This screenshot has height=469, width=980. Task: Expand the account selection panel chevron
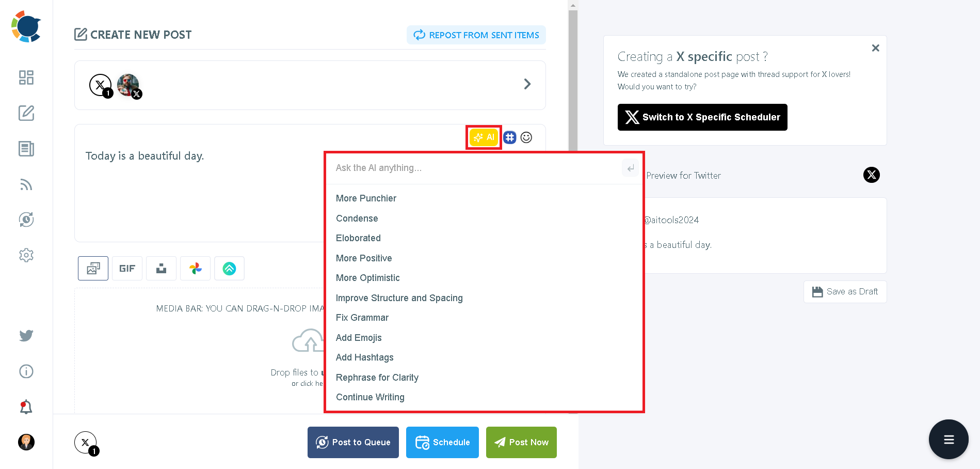(527, 84)
